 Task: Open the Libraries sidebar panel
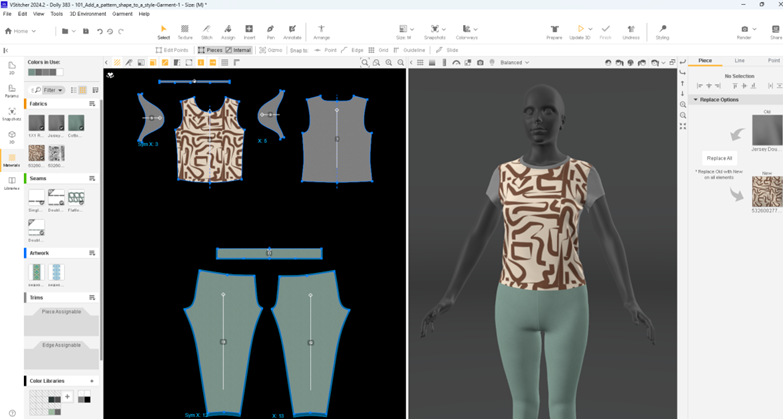[x=12, y=183]
